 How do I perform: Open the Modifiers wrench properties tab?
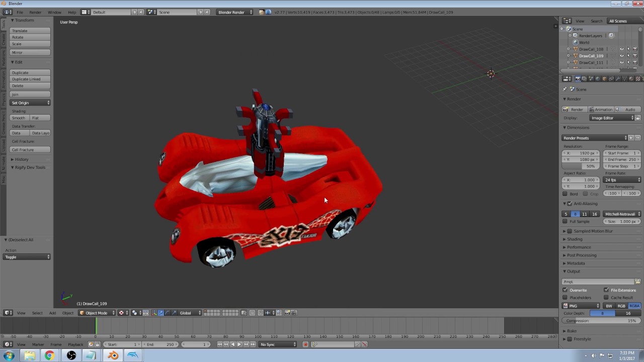(x=618, y=79)
